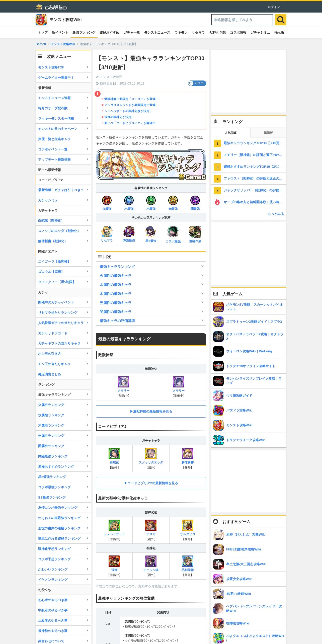Select the 光最強 light attribute icon
The width and height of the screenshot is (322, 644).
173,200
